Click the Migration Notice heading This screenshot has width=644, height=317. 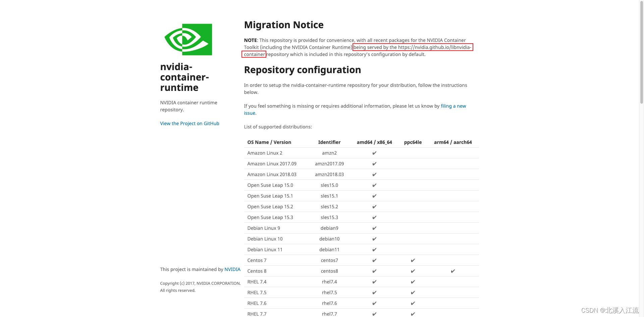[x=284, y=25]
